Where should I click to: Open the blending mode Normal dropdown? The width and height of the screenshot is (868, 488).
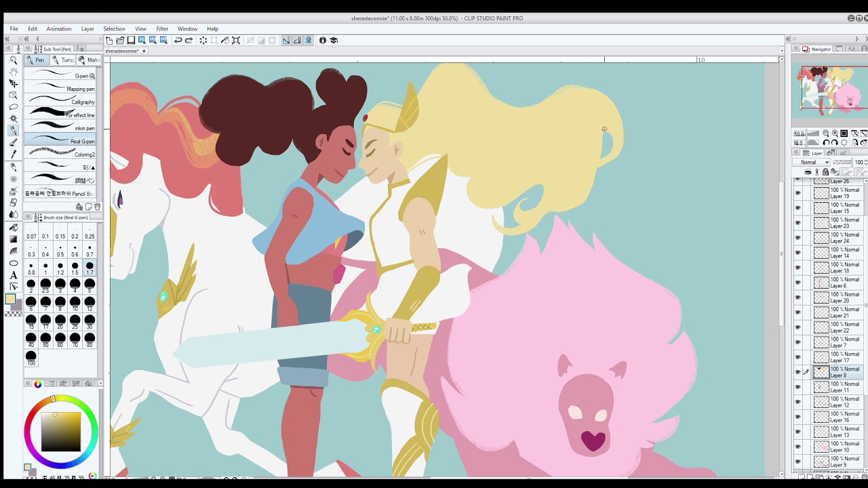point(811,162)
